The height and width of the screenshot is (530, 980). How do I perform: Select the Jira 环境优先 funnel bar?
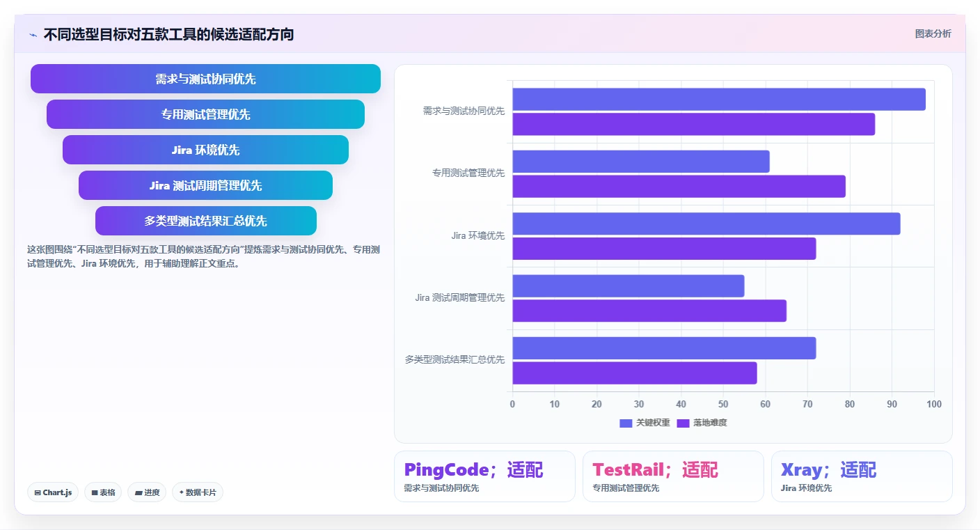tap(205, 150)
